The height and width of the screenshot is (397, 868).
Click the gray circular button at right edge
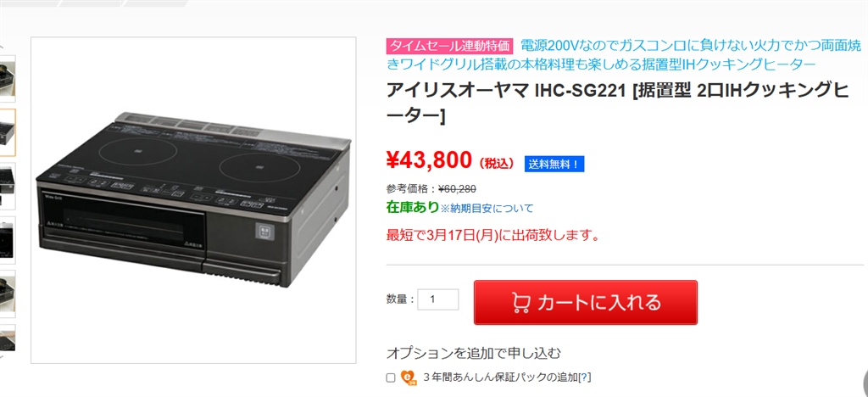click(x=865, y=381)
